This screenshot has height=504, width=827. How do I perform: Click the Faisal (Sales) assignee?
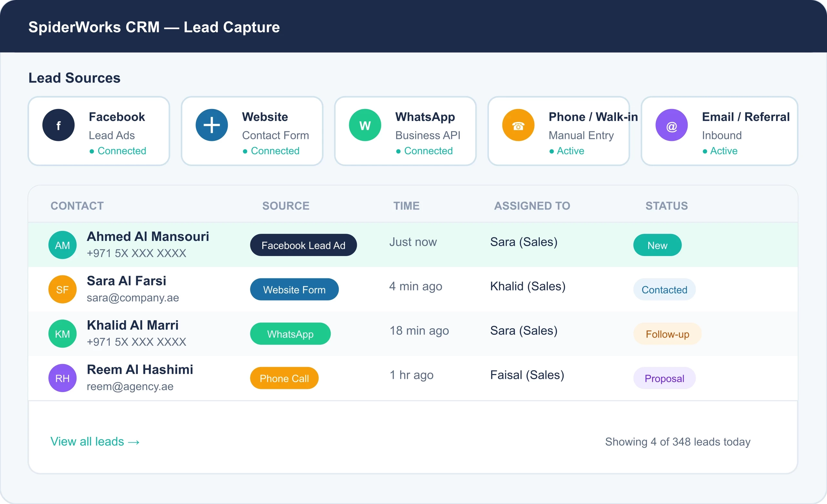tap(527, 375)
